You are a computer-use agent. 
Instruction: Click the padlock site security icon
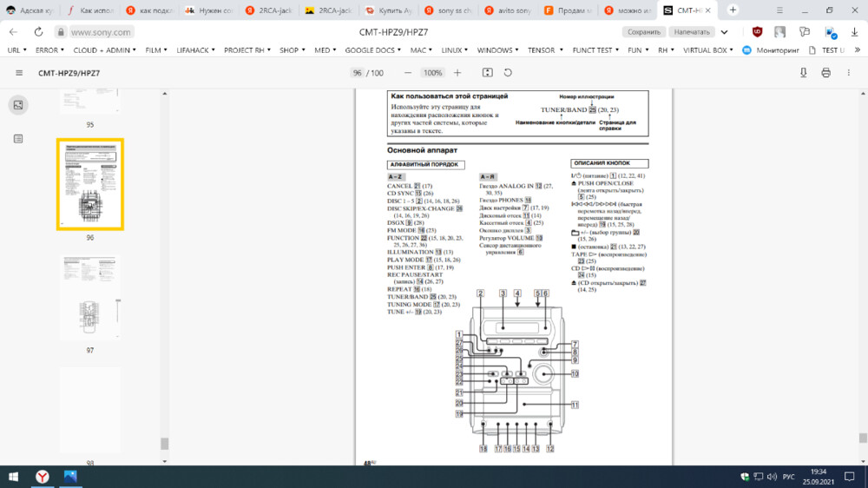61,32
